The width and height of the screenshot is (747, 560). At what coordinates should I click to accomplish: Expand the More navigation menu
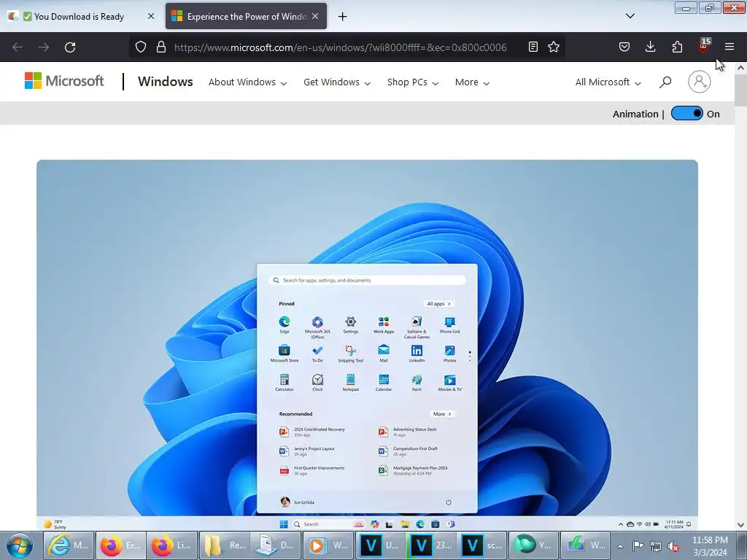[472, 82]
